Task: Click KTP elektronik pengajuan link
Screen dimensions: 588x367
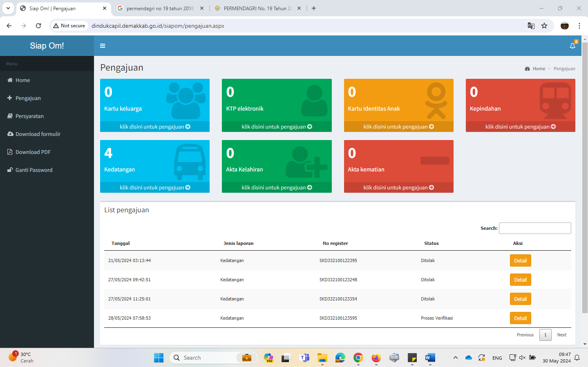Action: point(277,127)
